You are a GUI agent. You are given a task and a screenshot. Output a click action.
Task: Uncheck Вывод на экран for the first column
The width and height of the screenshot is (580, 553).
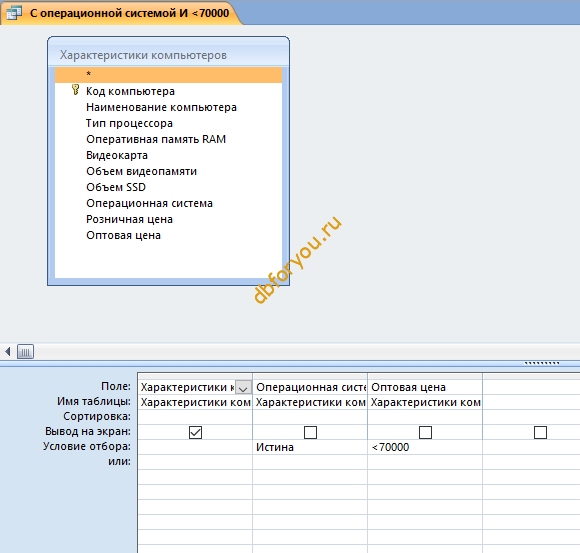pyautogui.click(x=195, y=432)
